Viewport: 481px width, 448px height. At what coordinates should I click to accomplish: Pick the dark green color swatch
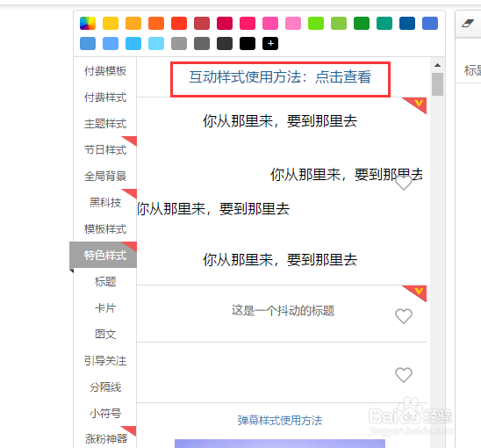pyautogui.click(x=362, y=24)
